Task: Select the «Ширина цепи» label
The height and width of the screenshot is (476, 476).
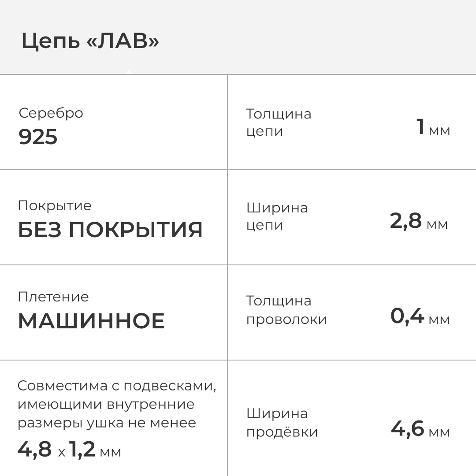Action: (277, 216)
